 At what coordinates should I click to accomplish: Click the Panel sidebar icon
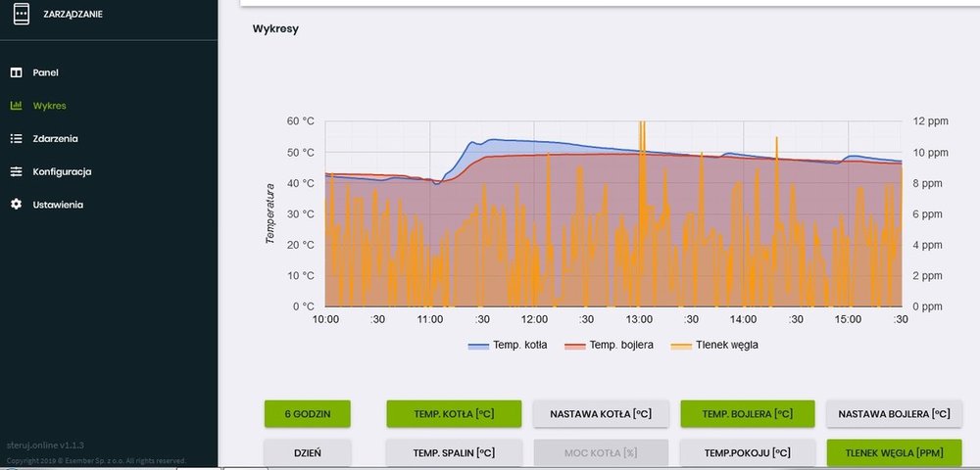[x=16, y=72]
